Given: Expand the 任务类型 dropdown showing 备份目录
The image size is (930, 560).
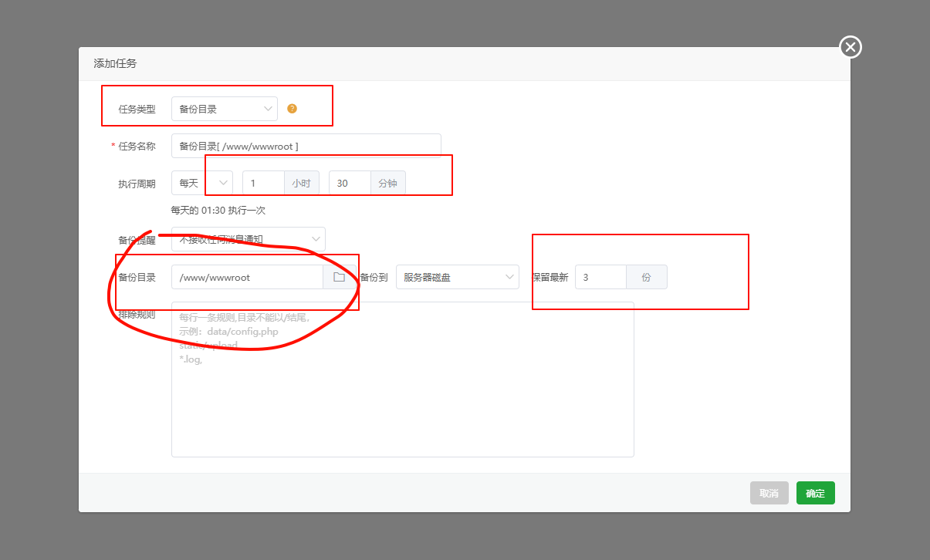Looking at the screenshot, I should 224,109.
